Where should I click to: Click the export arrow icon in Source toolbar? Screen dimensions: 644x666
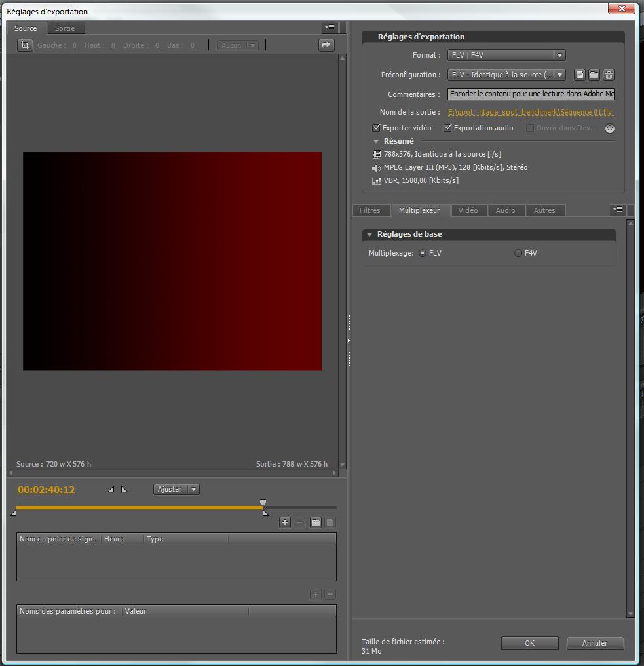[326, 45]
